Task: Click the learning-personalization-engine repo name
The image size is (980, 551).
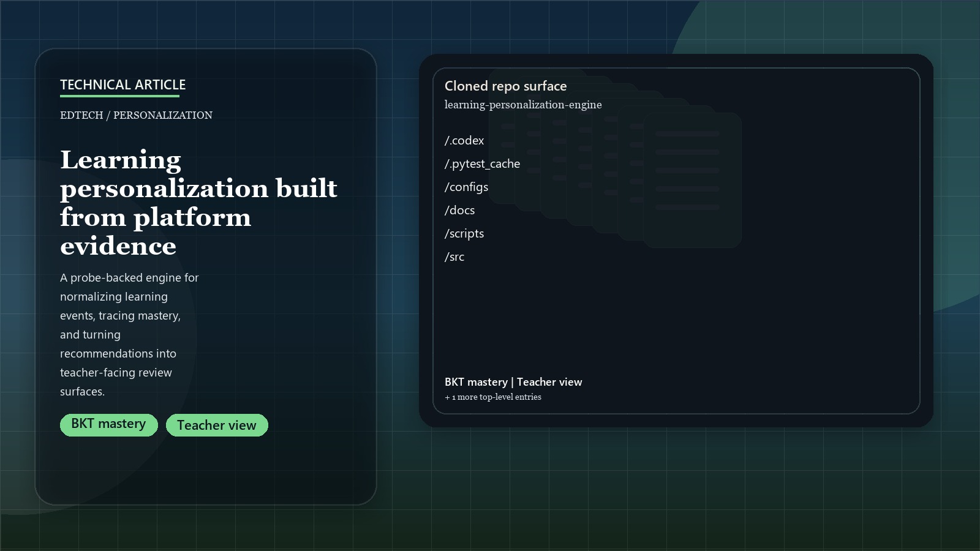Action: [x=523, y=105]
